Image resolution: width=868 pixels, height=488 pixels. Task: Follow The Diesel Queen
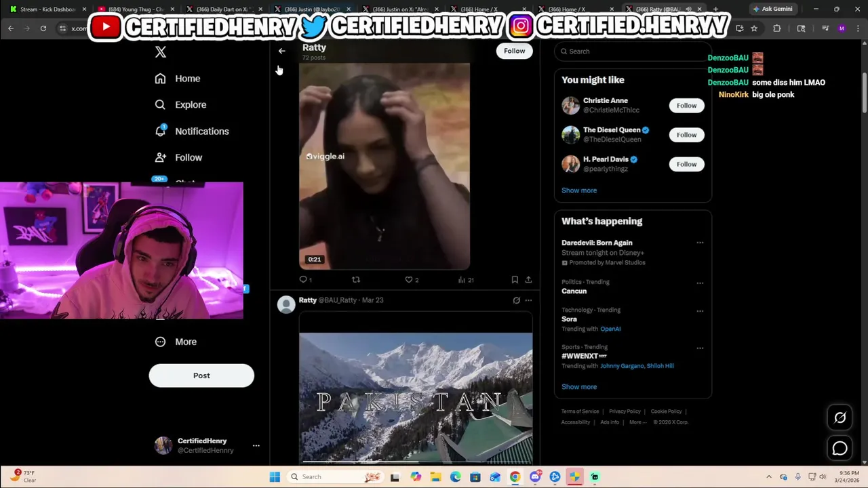[686, 135]
